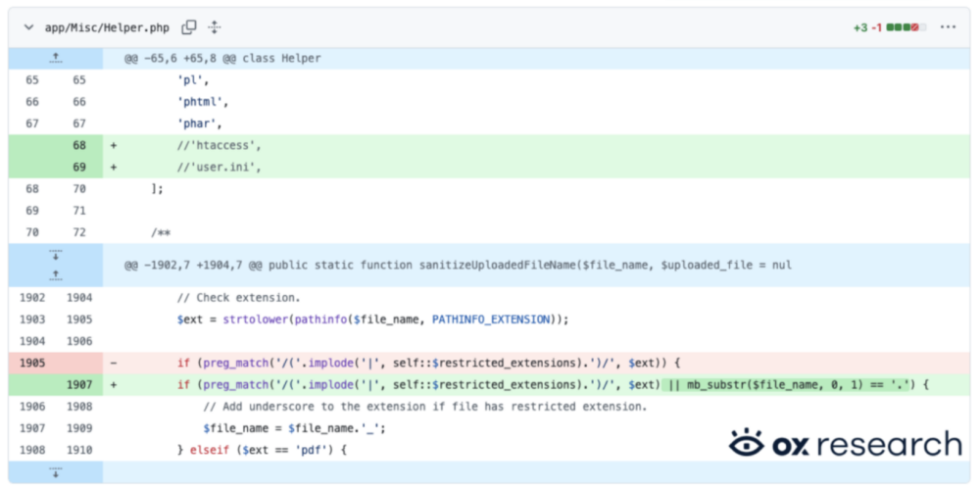Image resolution: width=980 pixels, height=491 pixels.
Task: Click the +3 additions count
Action: [859, 27]
